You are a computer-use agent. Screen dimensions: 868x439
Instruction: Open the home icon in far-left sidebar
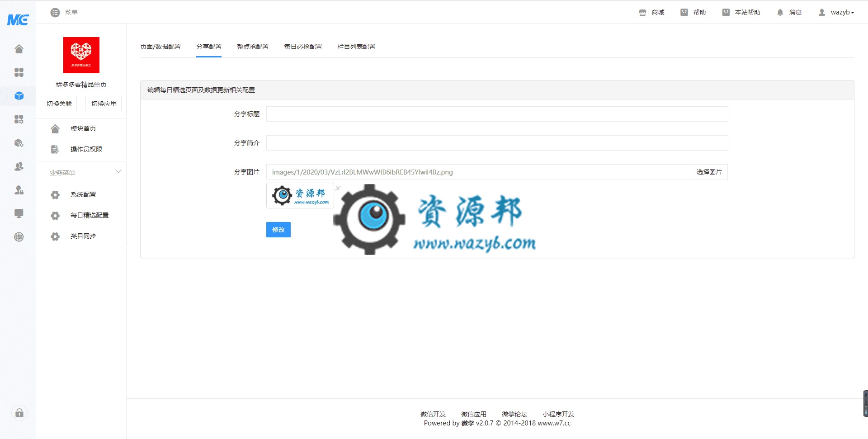click(19, 49)
